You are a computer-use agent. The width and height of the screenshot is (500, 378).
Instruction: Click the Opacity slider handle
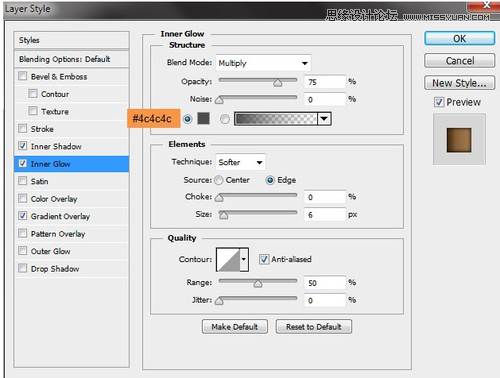(x=278, y=83)
